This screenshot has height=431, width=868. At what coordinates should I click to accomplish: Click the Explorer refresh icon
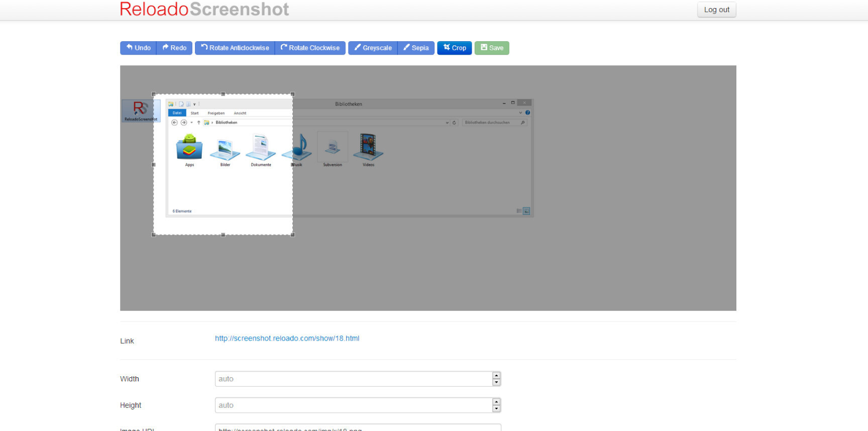point(454,123)
